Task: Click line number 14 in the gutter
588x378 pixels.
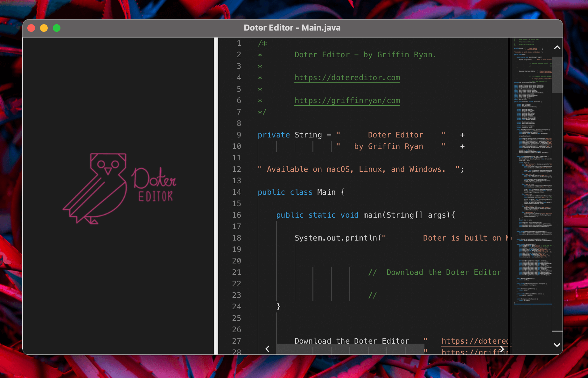Action: pyautogui.click(x=236, y=192)
